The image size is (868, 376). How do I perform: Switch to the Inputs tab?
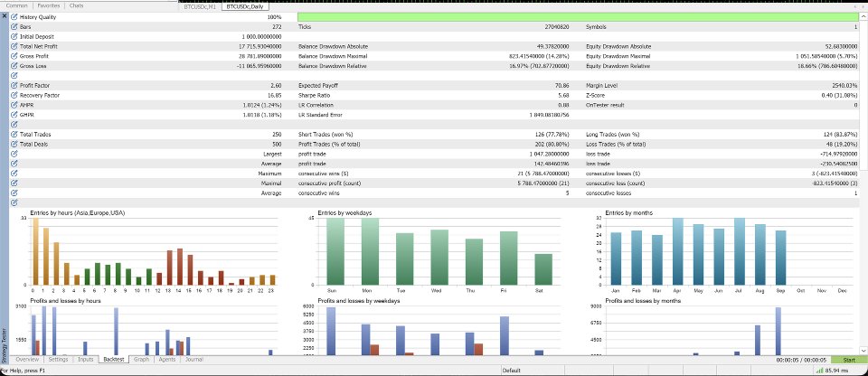click(x=85, y=360)
